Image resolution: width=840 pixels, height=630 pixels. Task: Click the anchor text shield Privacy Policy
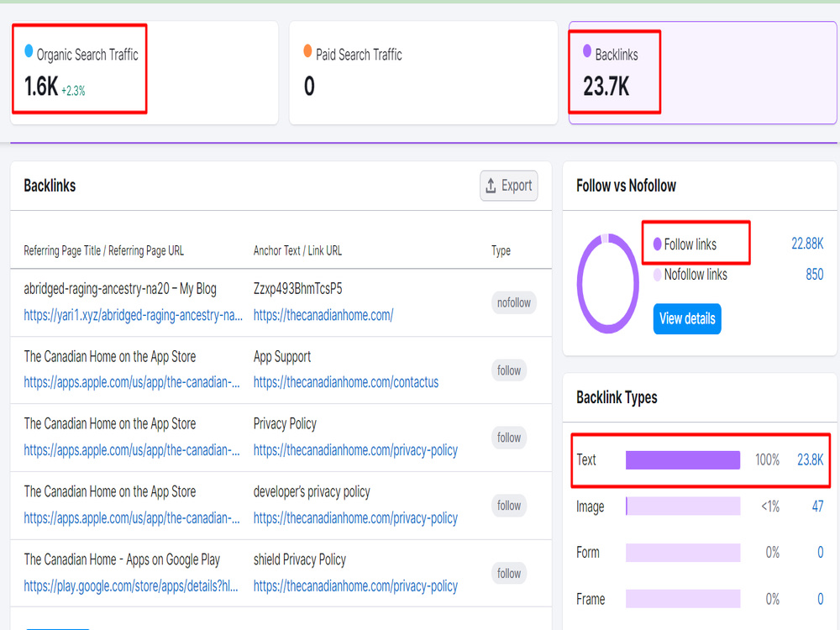coord(300,559)
